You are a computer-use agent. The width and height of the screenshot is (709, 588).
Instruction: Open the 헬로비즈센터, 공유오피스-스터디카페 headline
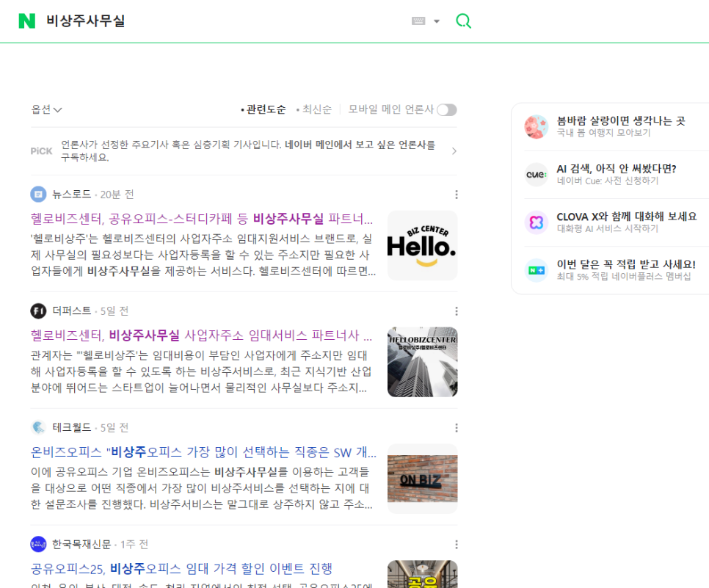click(x=202, y=219)
